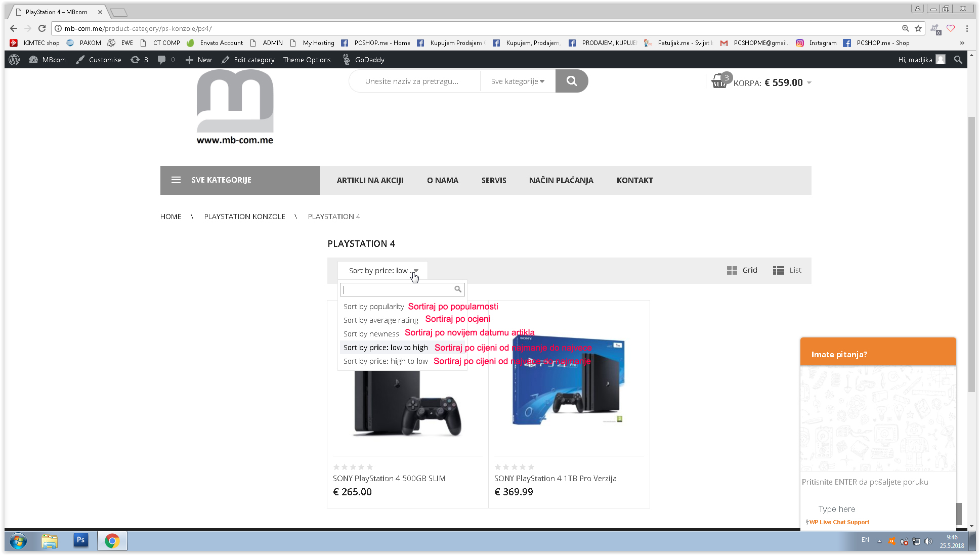
Task: Open the KIMTEC shop bookmark
Action: tap(35, 43)
